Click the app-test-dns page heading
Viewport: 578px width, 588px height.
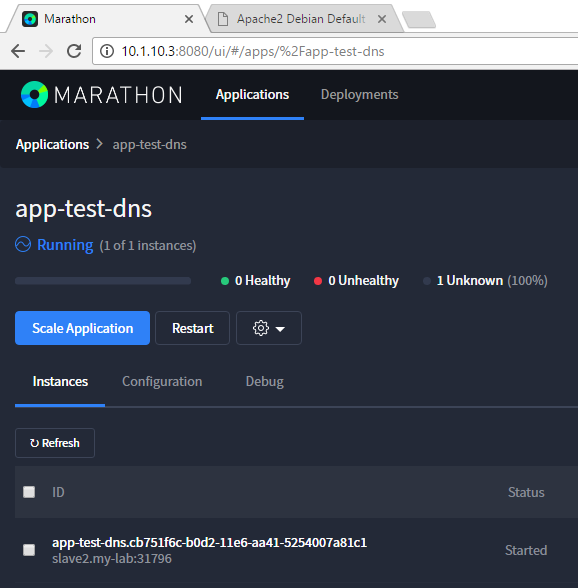click(84, 209)
